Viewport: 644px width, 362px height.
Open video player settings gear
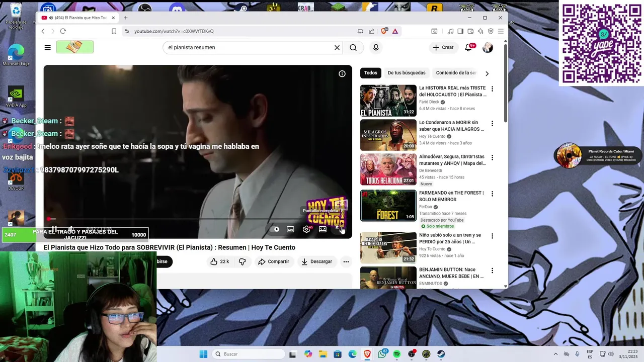(x=306, y=229)
